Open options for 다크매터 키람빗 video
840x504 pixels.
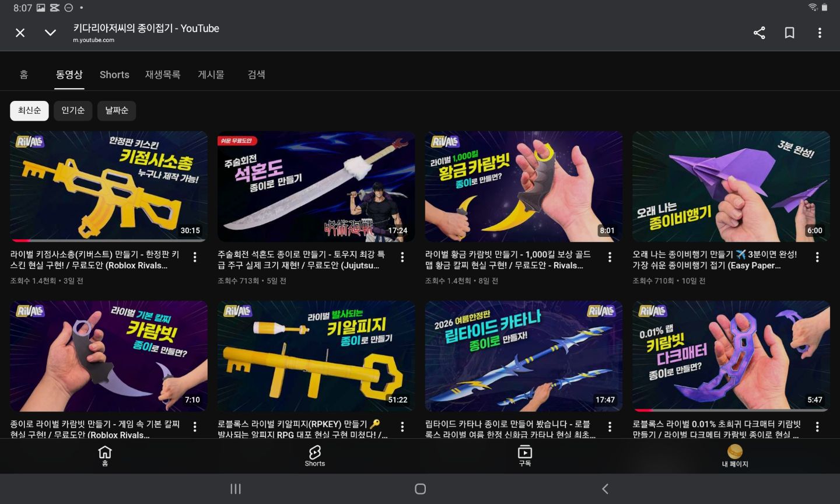(x=817, y=426)
